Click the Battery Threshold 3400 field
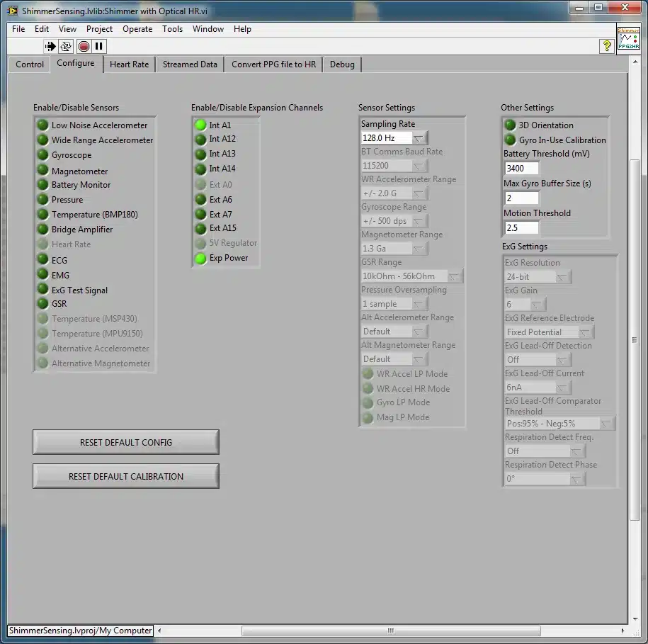648x644 pixels. [521, 168]
